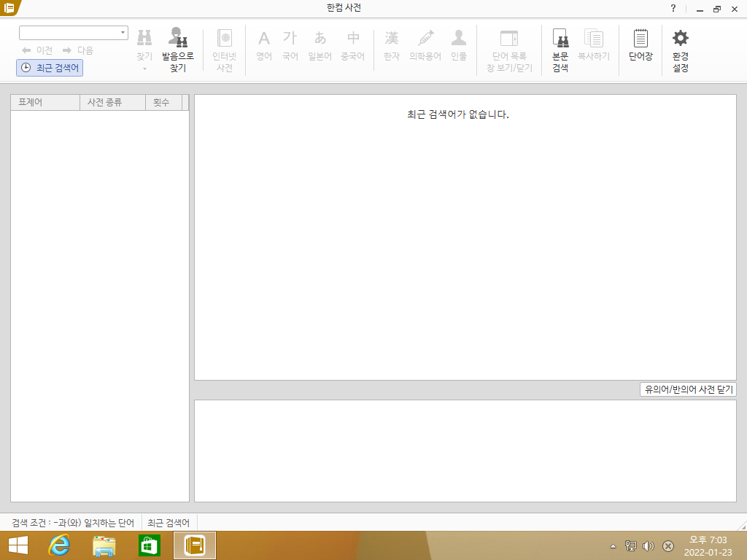Go forward with 다음 arrow

pos(78,50)
